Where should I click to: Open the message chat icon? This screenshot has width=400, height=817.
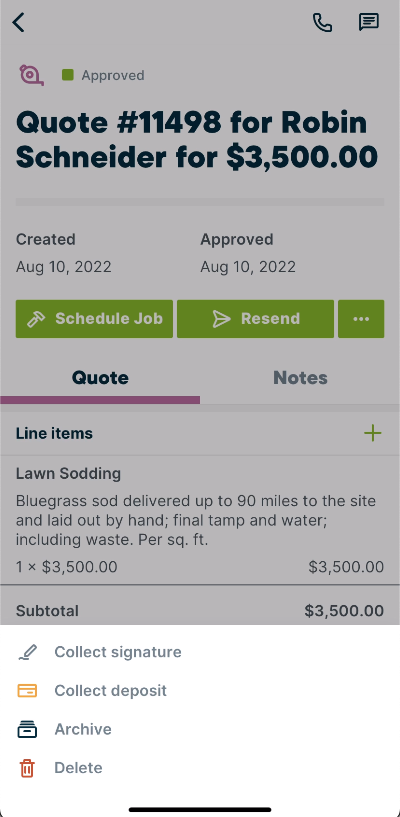tap(369, 22)
